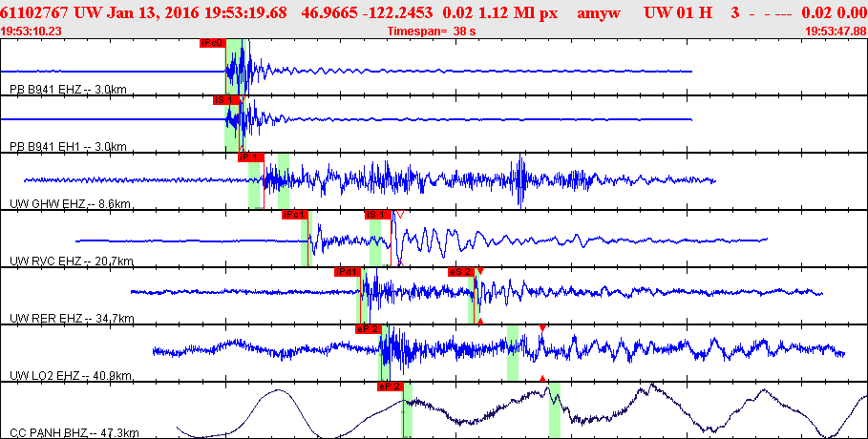Screen dimensions: 868x439
Task: Click station label UW GHW EHZ -- 8.6km
Action: pos(71,203)
